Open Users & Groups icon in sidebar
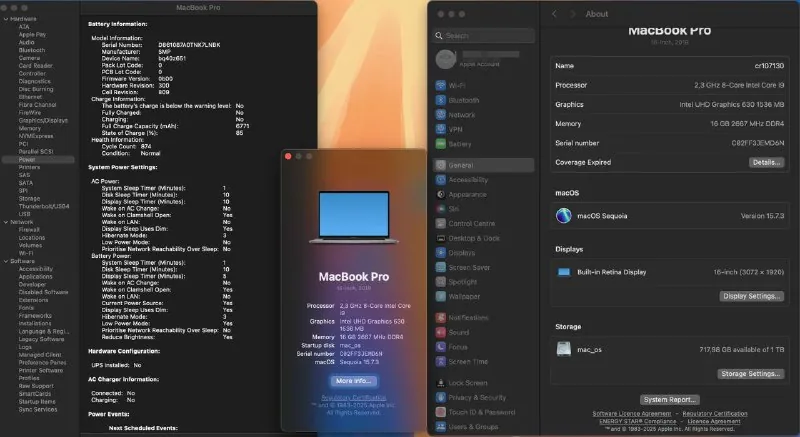Viewport: 800px width, 437px height. pyautogui.click(x=441, y=426)
